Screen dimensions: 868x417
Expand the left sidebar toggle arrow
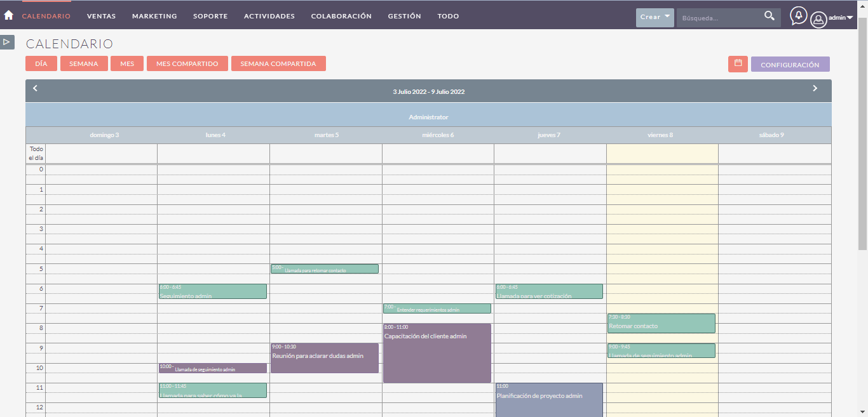[x=7, y=42]
